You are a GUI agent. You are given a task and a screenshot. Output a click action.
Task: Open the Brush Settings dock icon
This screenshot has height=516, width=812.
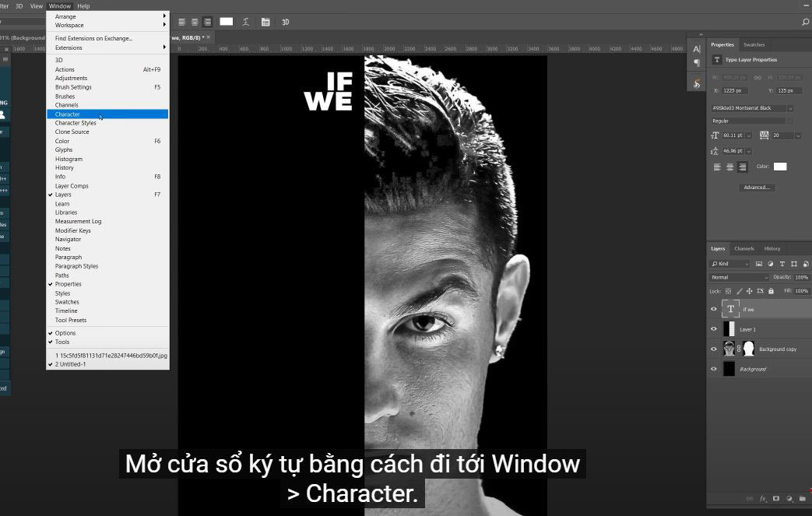coord(697,83)
